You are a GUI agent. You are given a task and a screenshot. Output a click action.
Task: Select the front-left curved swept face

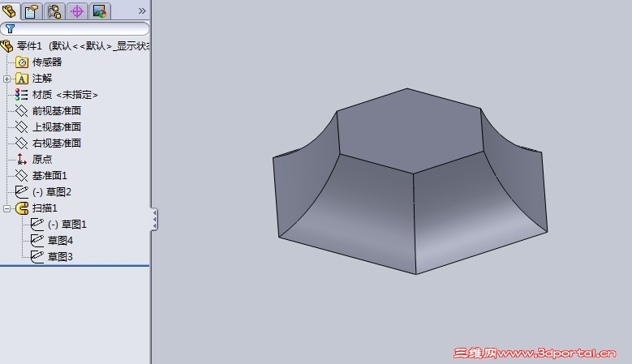pos(355,213)
